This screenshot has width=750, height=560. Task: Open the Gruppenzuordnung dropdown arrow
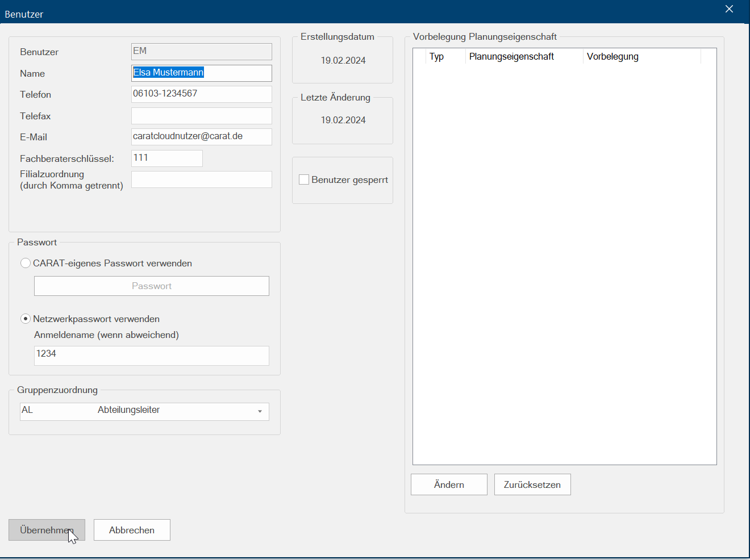click(260, 411)
